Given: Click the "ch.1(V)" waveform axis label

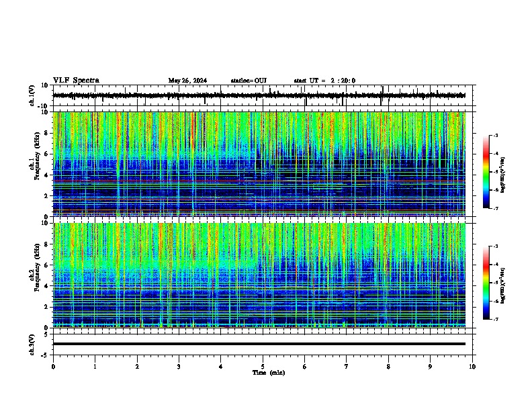Looking at the screenshot, I should click(32, 95).
